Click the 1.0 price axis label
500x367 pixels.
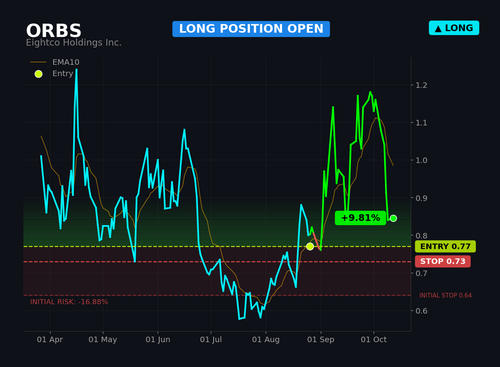pos(421,160)
